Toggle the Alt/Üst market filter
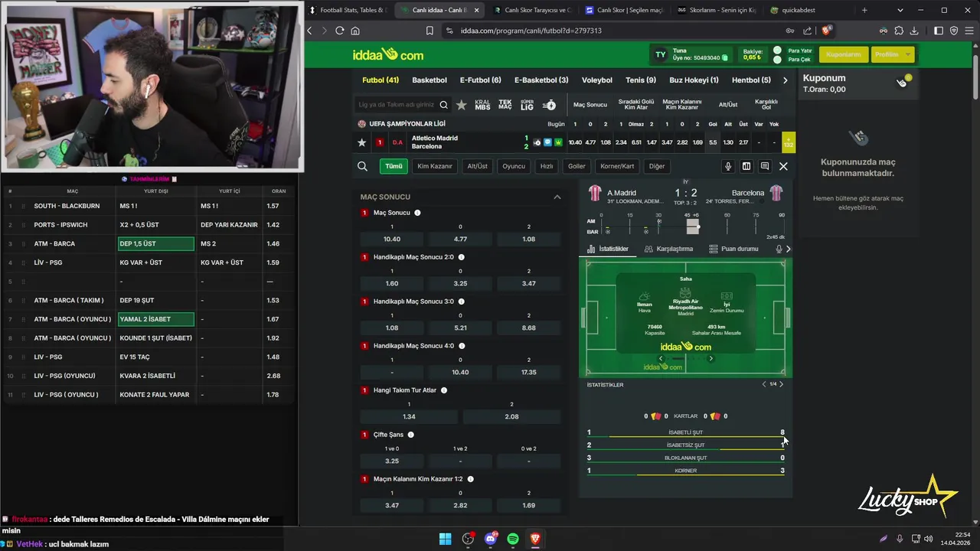This screenshot has height=551, width=980. [x=478, y=166]
